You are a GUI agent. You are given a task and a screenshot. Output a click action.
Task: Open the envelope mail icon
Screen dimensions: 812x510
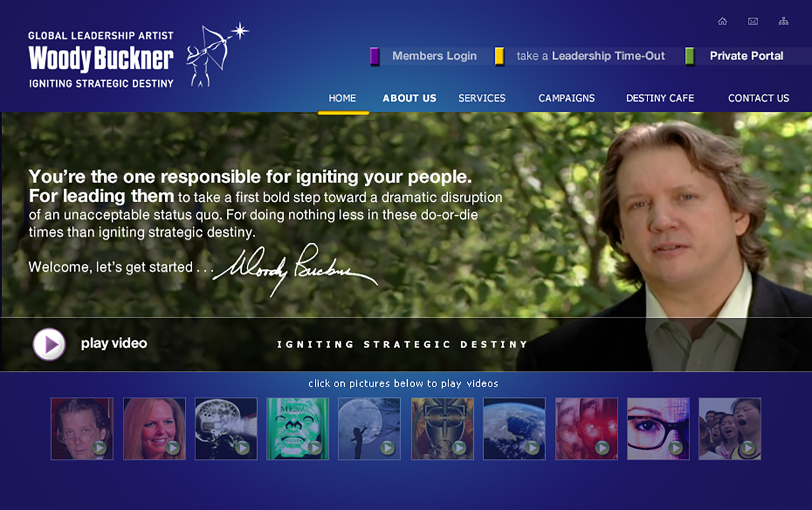point(753,21)
